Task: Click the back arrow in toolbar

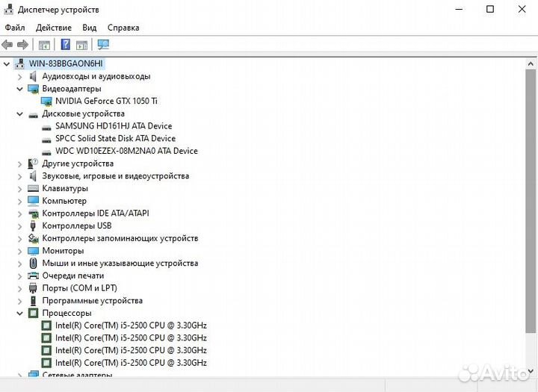Action: click(x=7, y=45)
